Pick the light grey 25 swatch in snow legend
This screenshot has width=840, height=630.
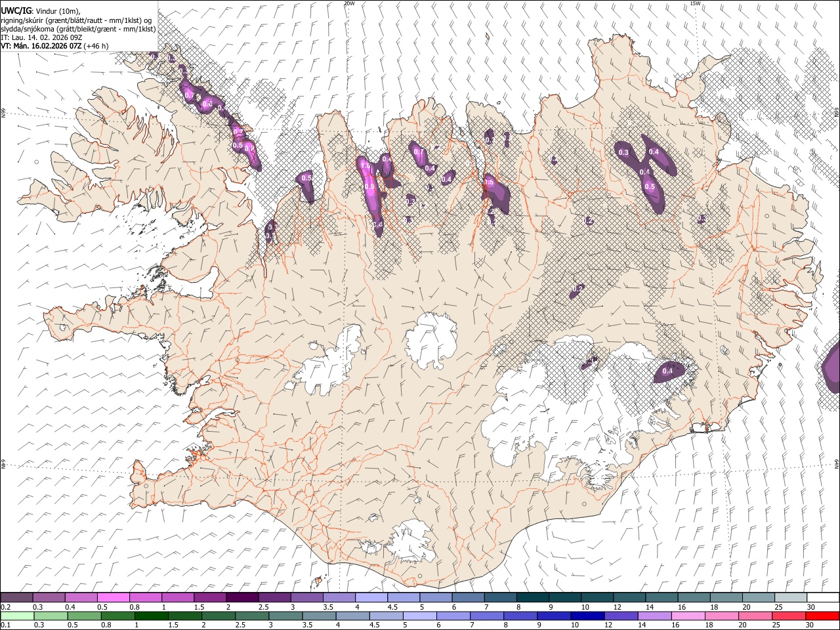tap(791, 597)
